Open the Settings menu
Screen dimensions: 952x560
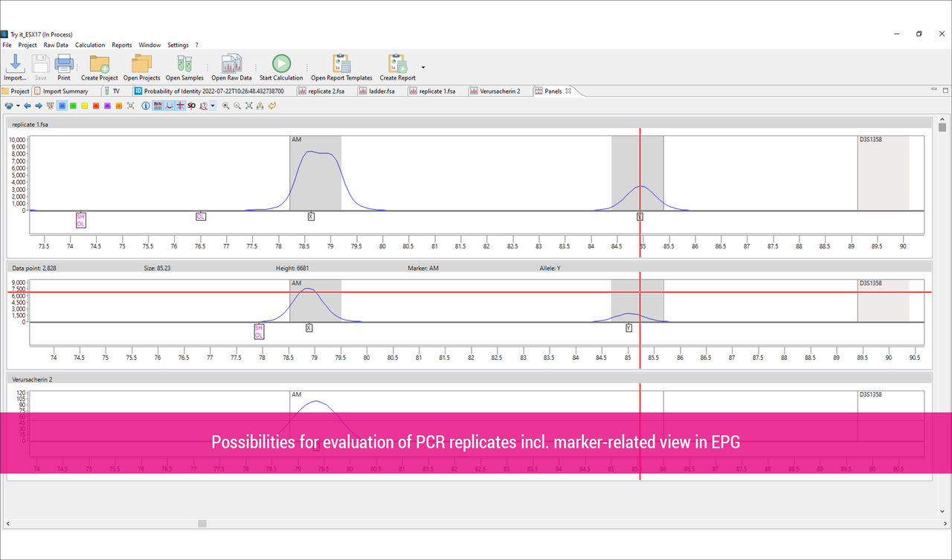[x=178, y=45]
